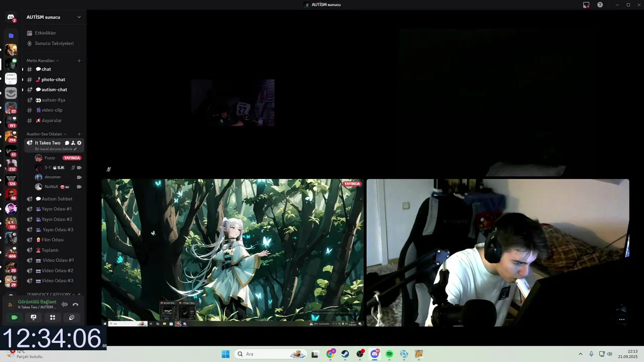Screen dimensions: 644x362
Task: Open Chrome from the taskbar
Action: point(330,354)
